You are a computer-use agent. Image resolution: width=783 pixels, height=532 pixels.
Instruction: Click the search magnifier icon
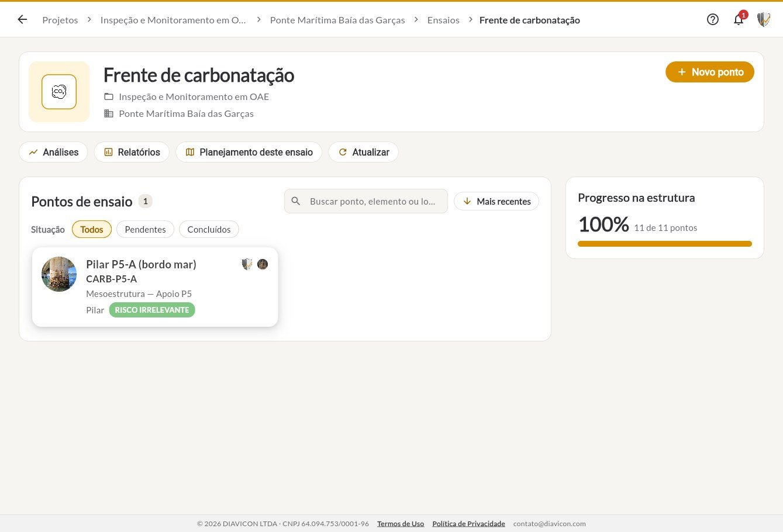click(296, 201)
